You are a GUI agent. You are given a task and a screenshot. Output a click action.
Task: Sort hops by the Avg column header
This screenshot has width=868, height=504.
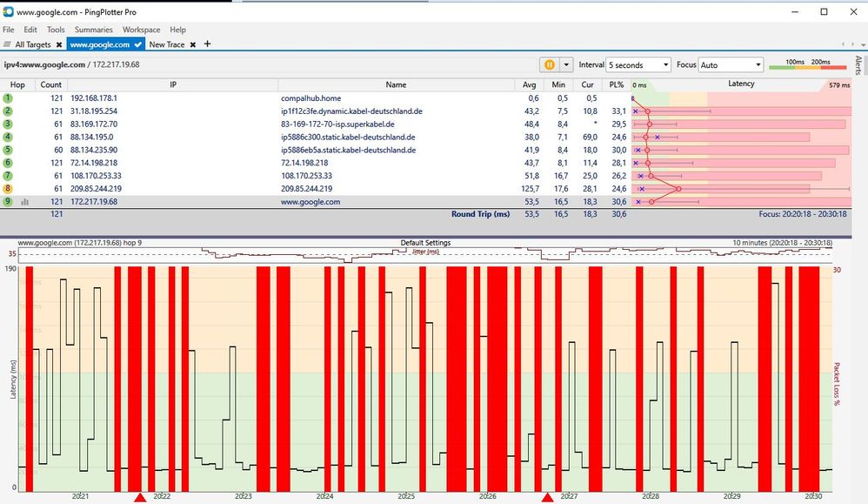click(530, 84)
